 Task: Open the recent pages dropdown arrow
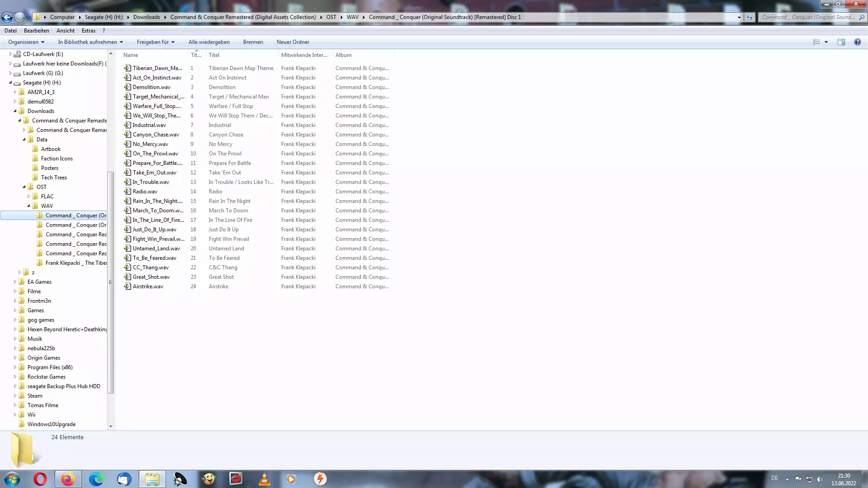pyautogui.click(x=29, y=17)
